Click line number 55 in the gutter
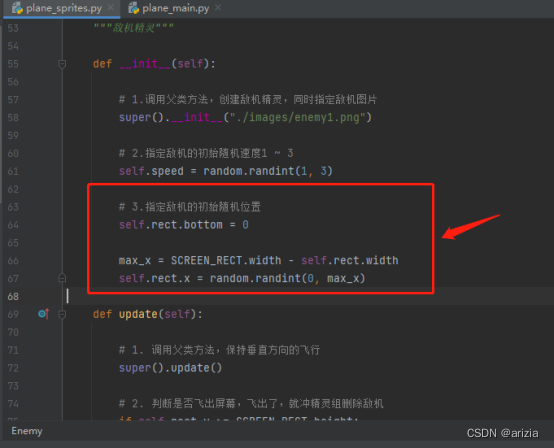Screen dimensions: 554x448 tap(13, 64)
